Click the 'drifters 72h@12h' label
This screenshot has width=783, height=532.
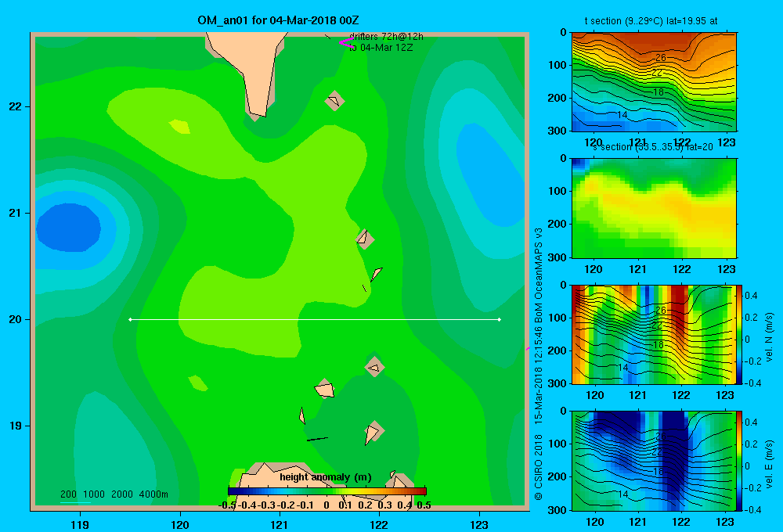click(386, 37)
